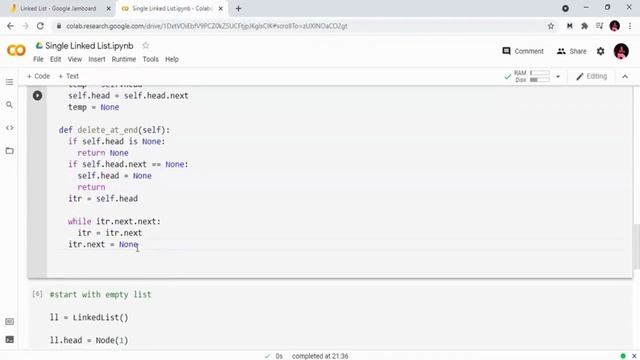Click the Chrome address bar URL
Screen dimensions: 640x360
tap(207, 26)
